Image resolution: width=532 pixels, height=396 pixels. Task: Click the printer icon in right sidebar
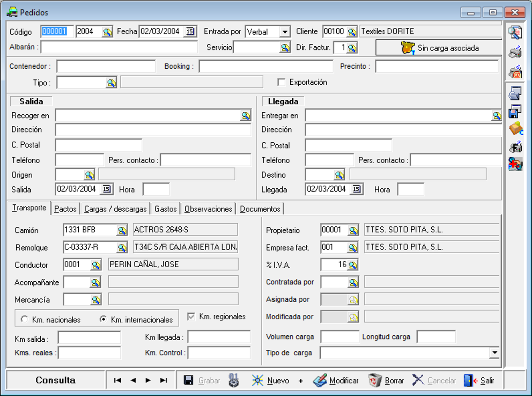(515, 52)
